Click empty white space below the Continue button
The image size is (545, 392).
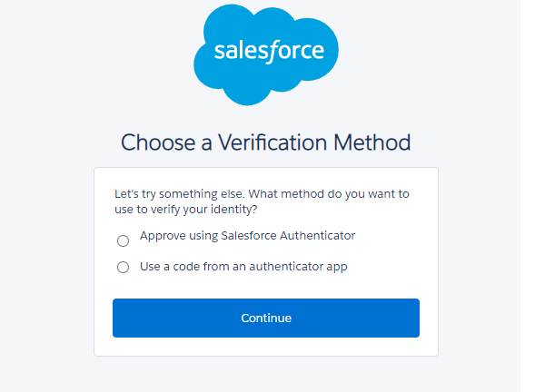pos(265,347)
